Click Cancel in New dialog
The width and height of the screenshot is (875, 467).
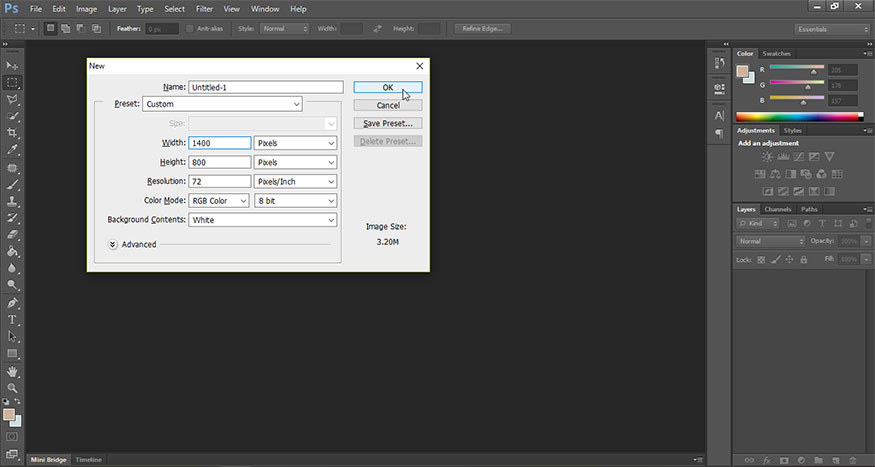tap(388, 105)
